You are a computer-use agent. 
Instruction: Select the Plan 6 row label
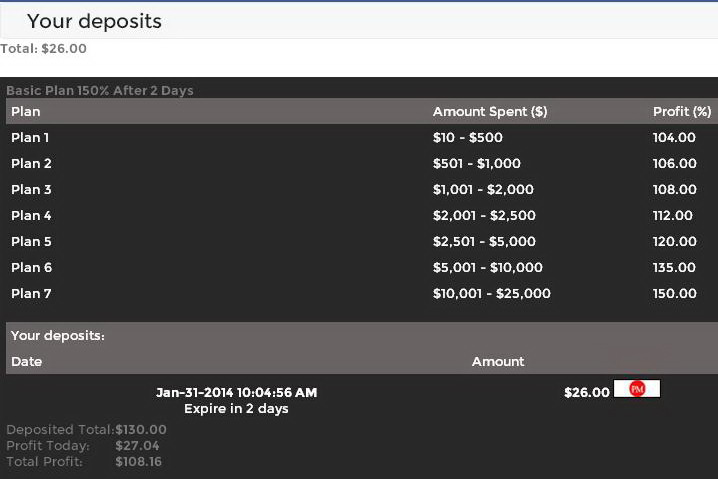coord(31,268)
